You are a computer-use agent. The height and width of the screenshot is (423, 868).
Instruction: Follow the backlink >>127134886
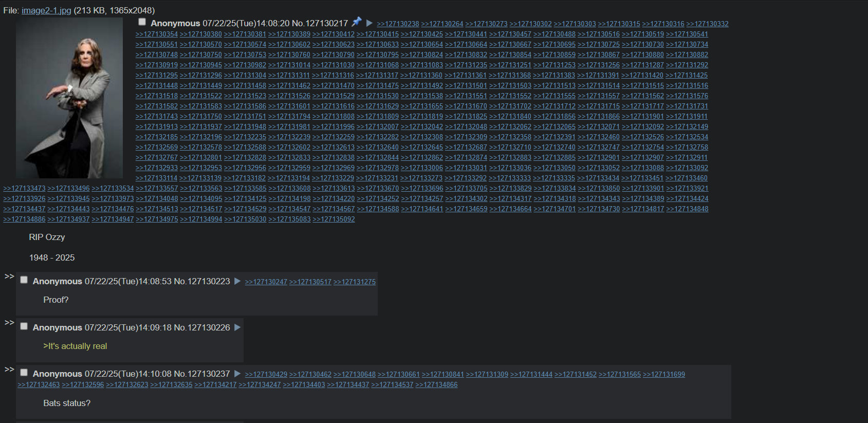[24, 219]
